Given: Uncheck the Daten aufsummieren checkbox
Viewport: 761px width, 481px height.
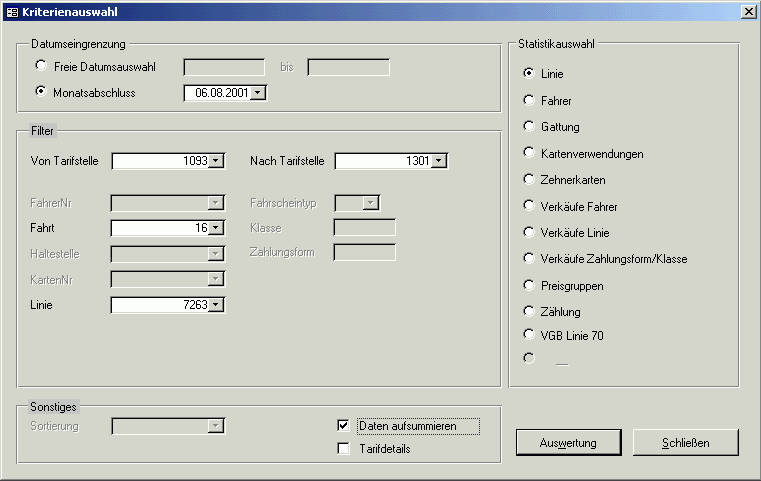Looking at the screenshot, I should click(x=343, y=426).
